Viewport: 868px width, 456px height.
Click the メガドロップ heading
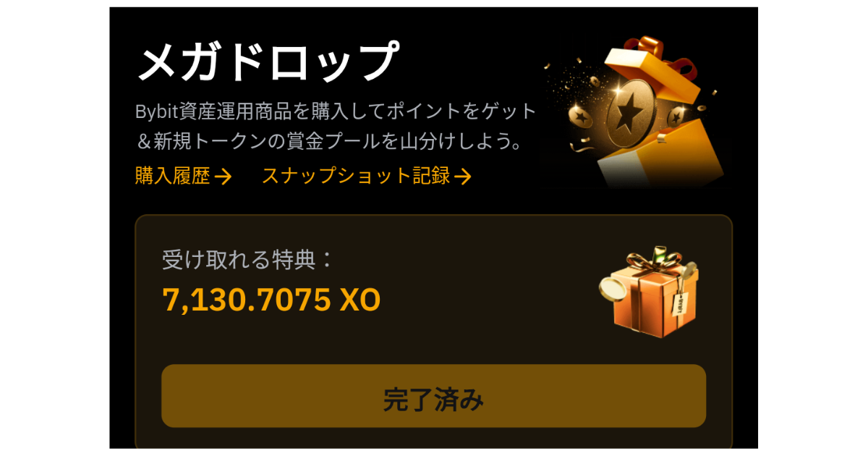268,62
